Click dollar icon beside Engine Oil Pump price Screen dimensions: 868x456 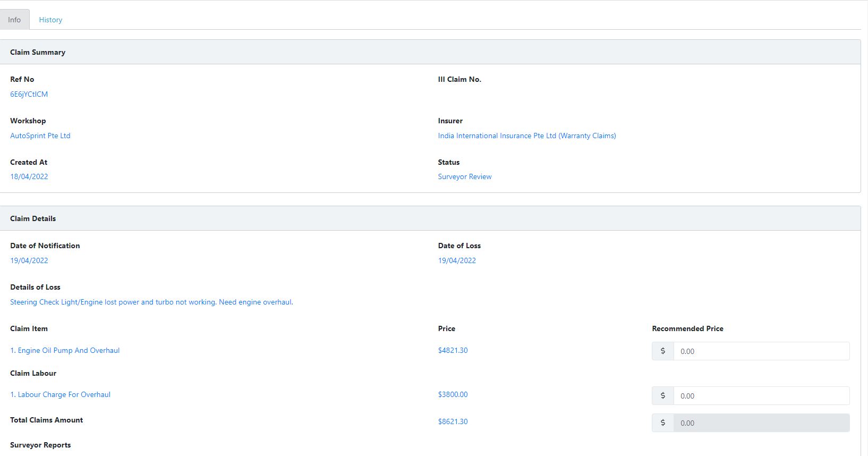[662, 351]
